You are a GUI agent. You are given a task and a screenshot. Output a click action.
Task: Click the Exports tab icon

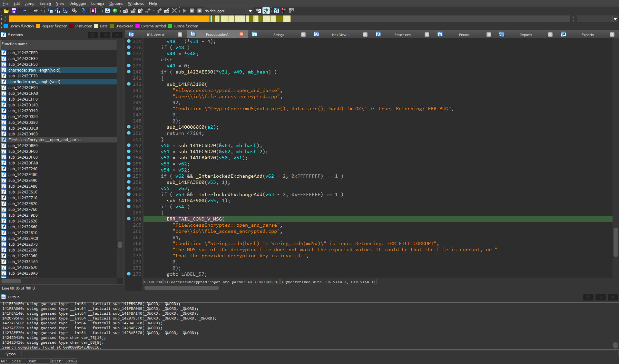564,34
